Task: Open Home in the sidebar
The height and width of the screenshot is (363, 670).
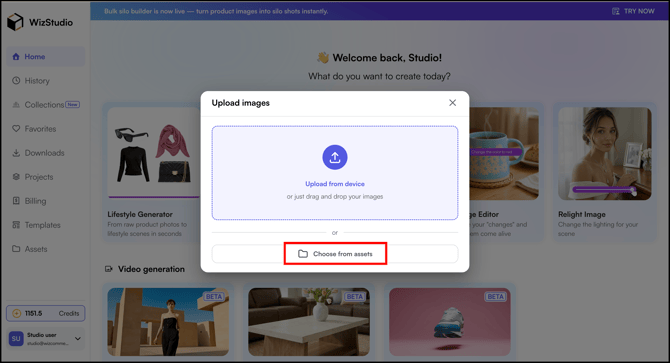Action: [x=46, y=56]
